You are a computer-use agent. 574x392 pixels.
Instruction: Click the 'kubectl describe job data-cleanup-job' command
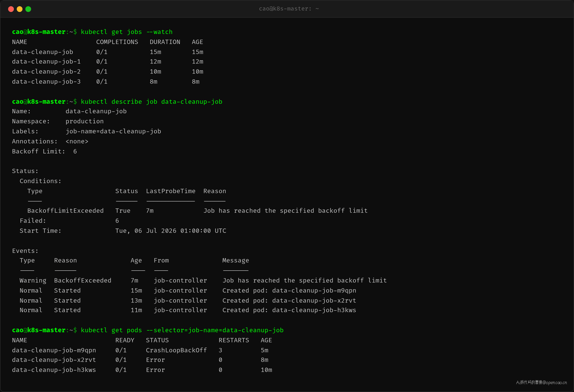pos(151,101)
